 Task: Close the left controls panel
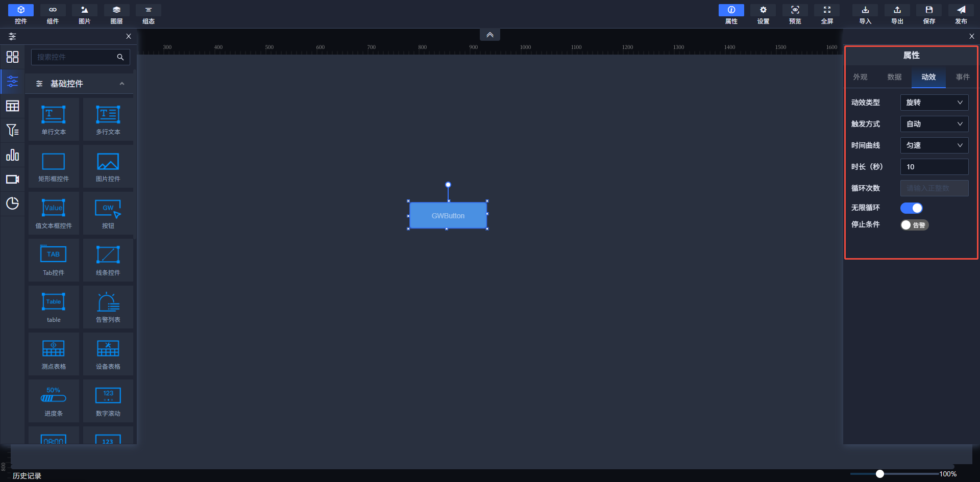pyautogui.click(x=129, y=36)
